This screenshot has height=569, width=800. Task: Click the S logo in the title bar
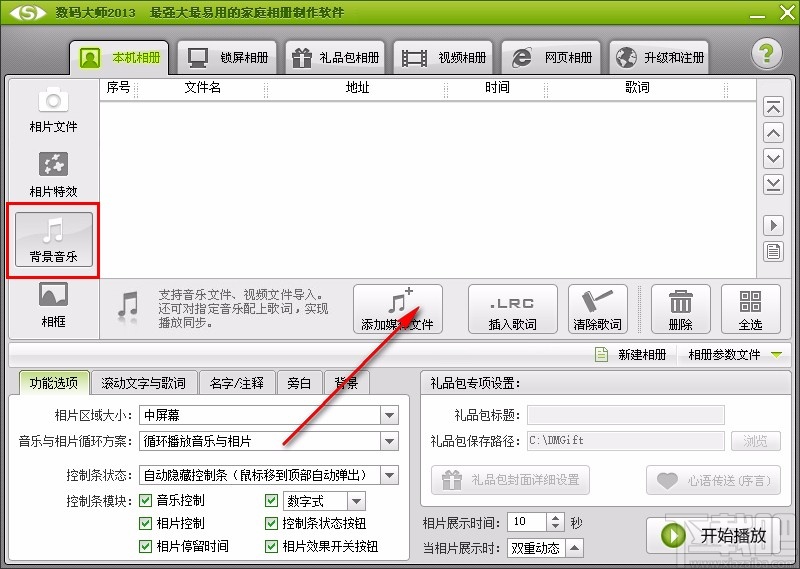28,12
